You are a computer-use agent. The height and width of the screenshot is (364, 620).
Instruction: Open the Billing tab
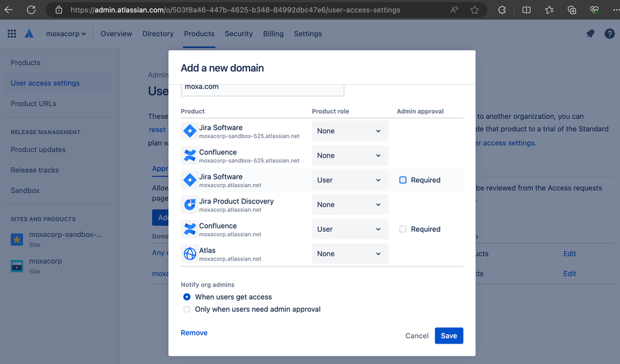tap(273, 33)
